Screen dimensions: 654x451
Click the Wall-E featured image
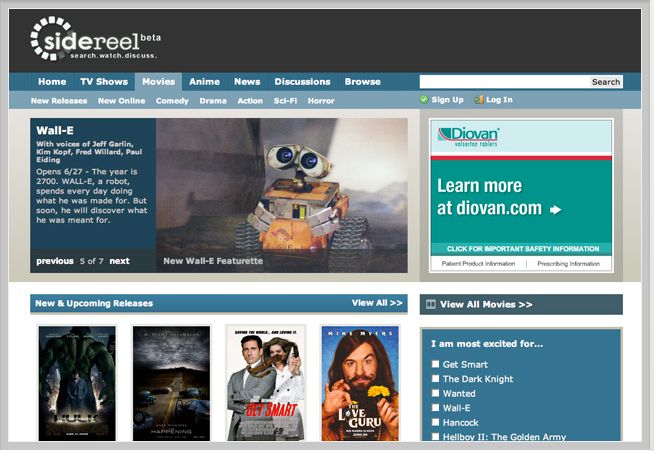click(x=282, y=195)
